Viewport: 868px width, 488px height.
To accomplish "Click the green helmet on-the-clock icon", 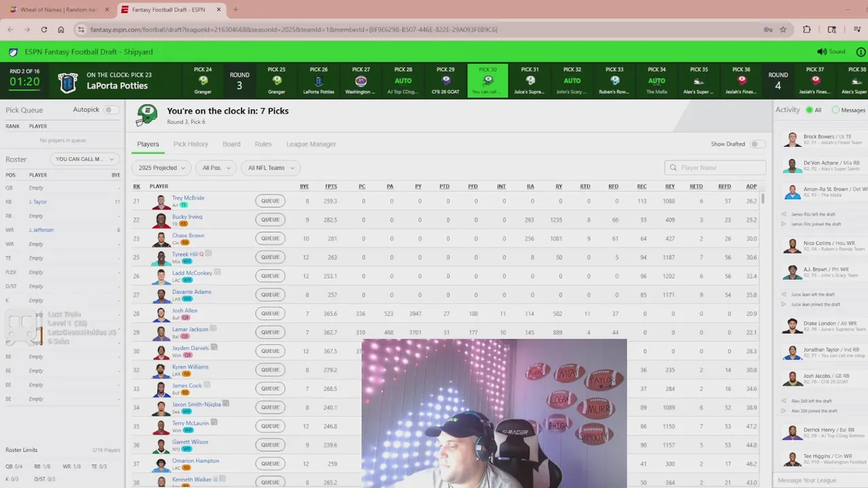I will click(x=146, y=115).
